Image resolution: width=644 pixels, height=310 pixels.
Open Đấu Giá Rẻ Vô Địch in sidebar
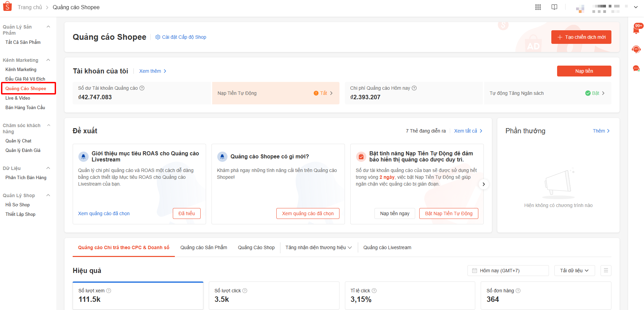[25, 79]
